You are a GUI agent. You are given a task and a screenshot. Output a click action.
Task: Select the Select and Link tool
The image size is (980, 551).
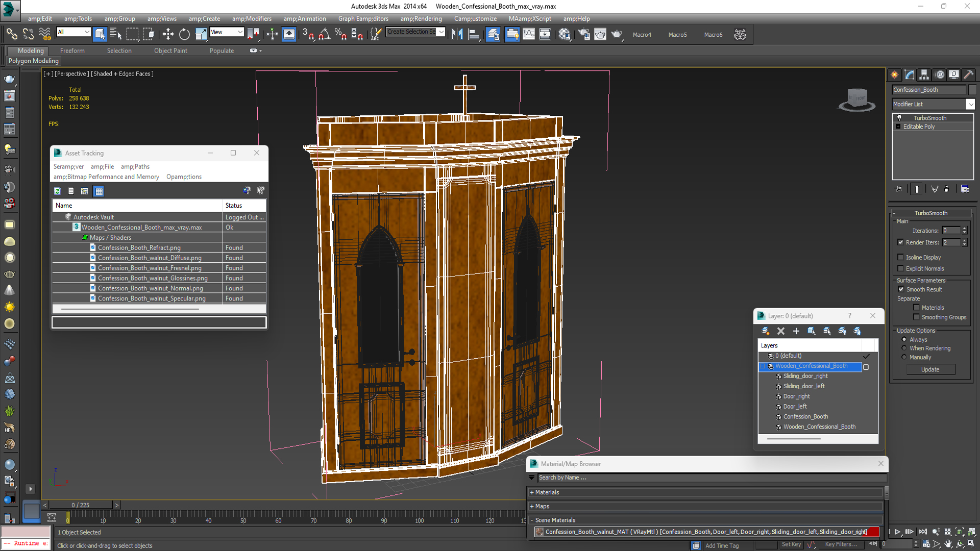[x=11, y=34]
